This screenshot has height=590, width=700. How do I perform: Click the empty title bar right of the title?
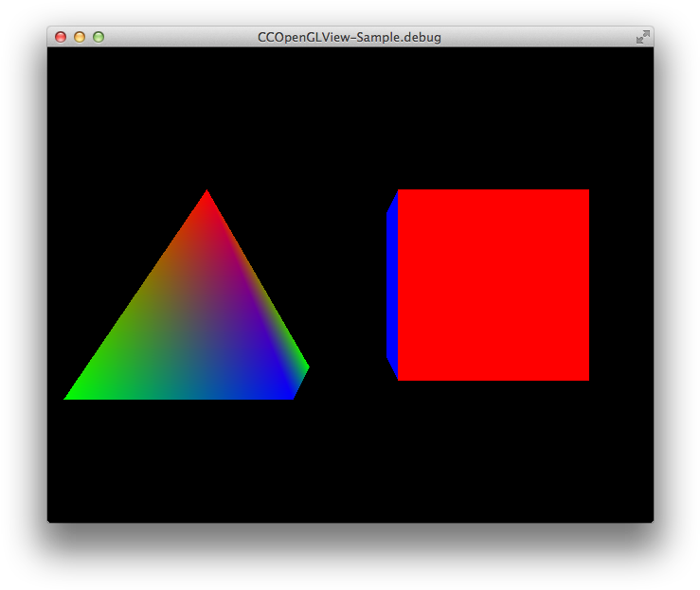[540, 37]
